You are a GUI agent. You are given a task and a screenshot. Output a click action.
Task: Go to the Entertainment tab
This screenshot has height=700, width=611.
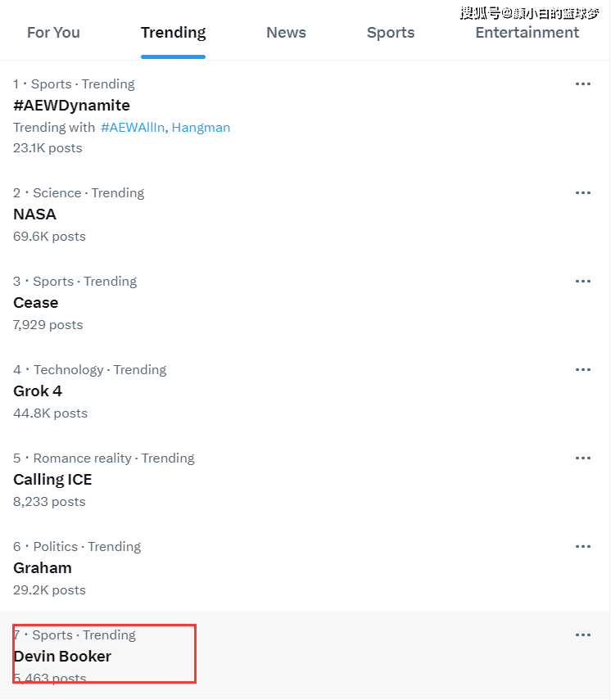[527, 33]
